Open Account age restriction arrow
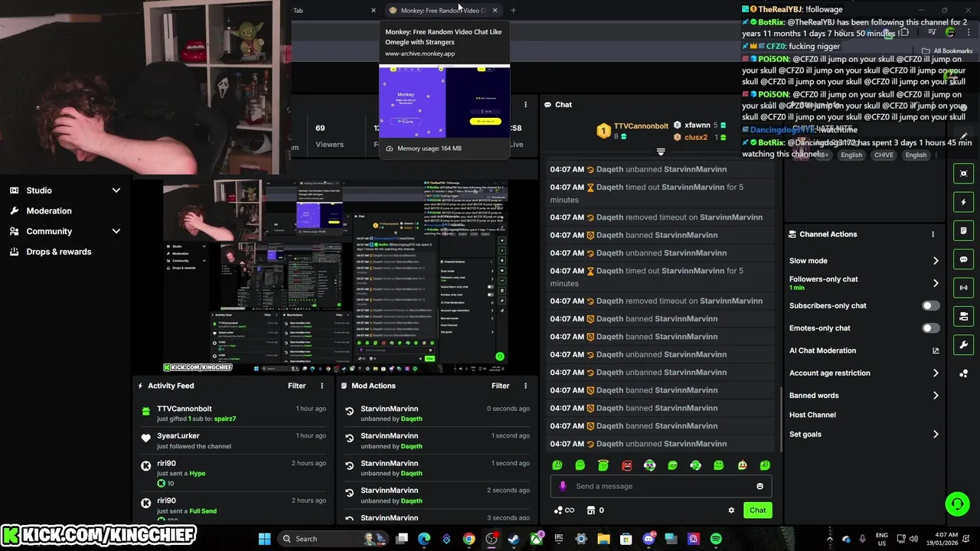Image resolution: width=980 pixels, height=551 pixels. click(936, 373)
